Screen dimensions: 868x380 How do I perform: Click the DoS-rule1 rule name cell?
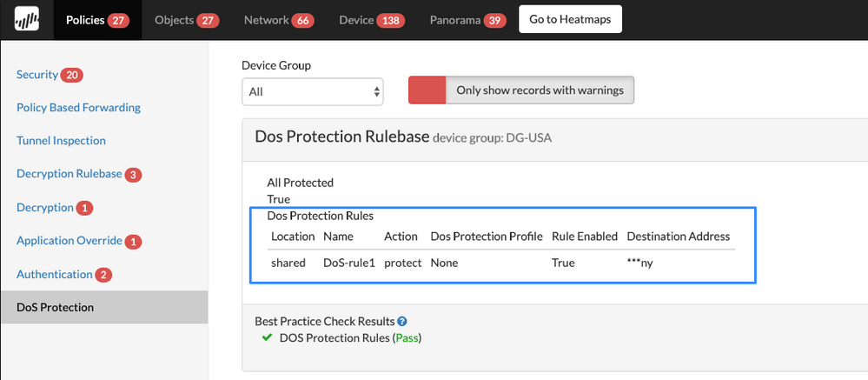point(348,263)
